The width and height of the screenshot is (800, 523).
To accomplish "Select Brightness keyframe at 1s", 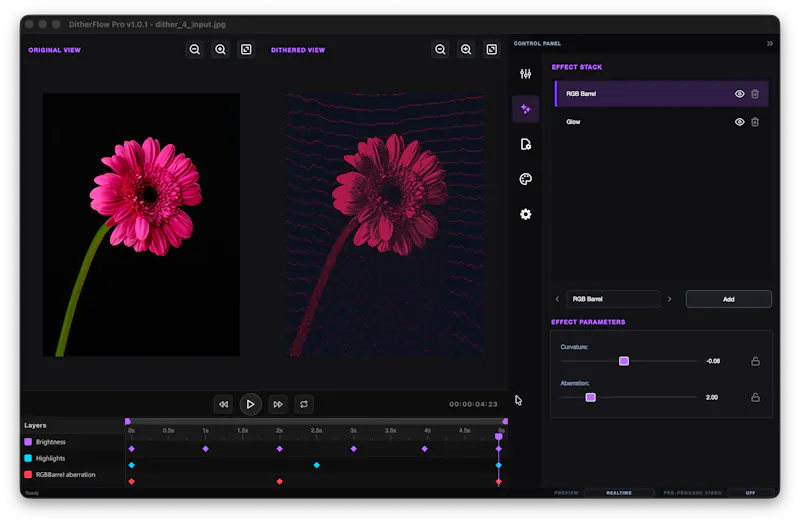I will click(206, 449).
